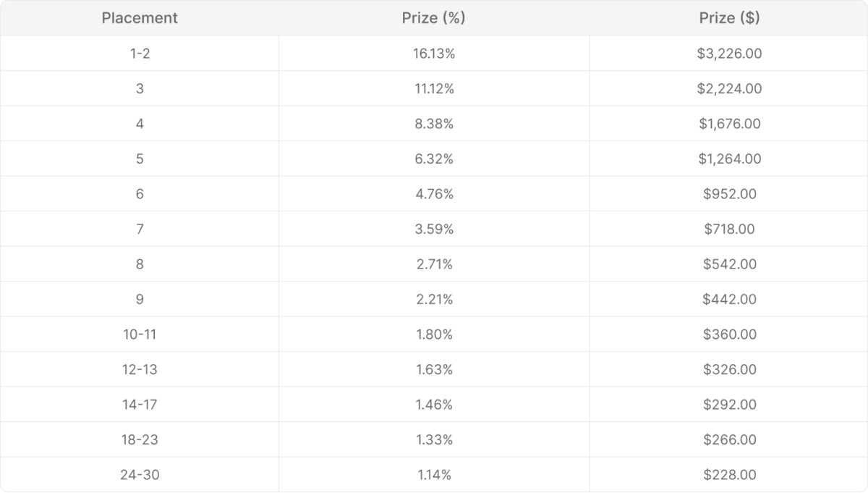Click the 2.71% percentage cell
Image resolution: width=868 pixels, height=493 pixels.
coord(434,264)
